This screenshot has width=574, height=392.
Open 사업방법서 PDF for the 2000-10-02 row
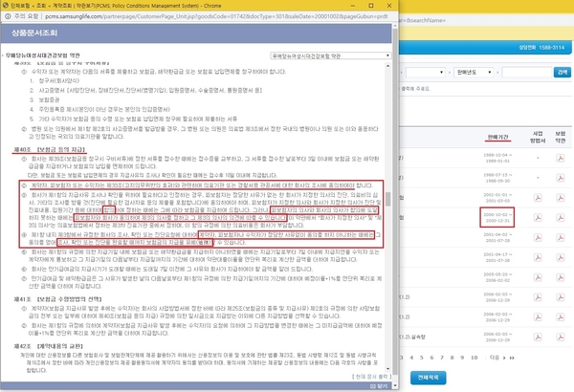[538, 217]
